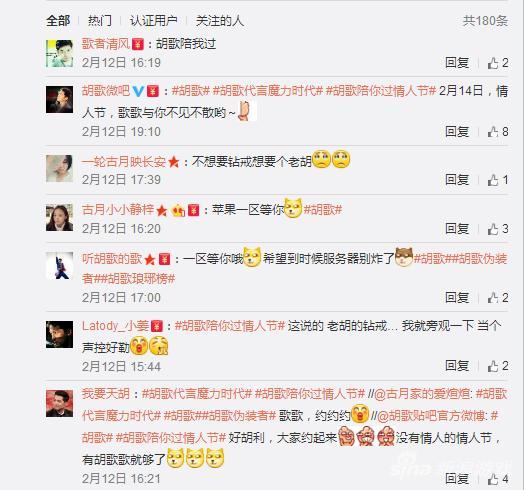Show 全部 comments tab

pyautogui.click(x=58, y=21)
